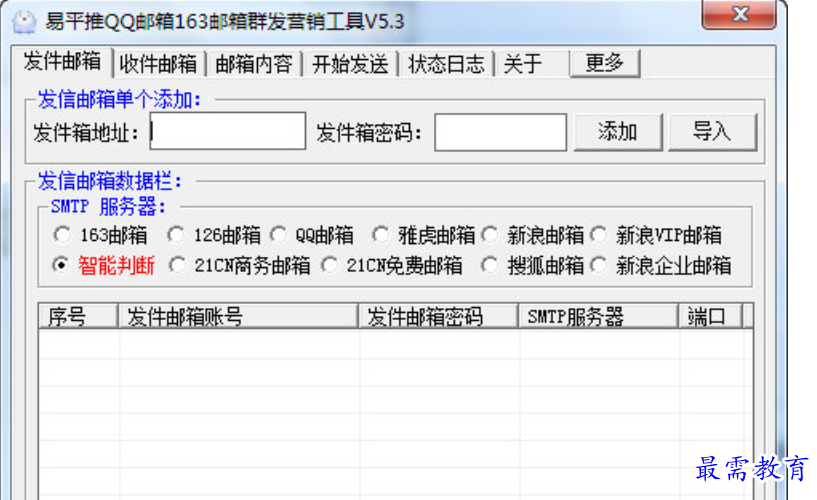
Task: Click the 导入 button
Action: (712, 132)
